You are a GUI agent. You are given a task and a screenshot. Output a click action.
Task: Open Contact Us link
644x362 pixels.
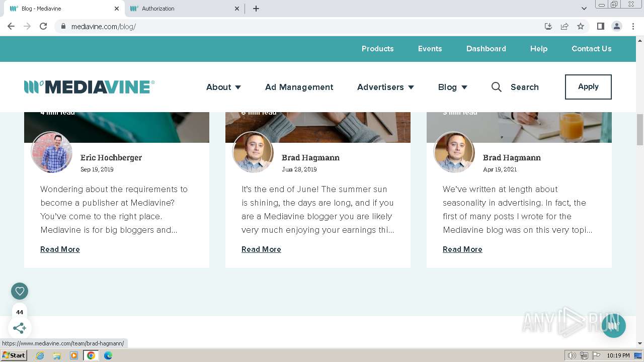(591, 49)
